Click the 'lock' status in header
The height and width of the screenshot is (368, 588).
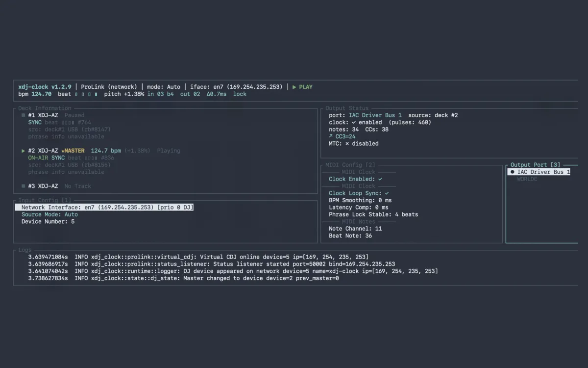[240, 94]
